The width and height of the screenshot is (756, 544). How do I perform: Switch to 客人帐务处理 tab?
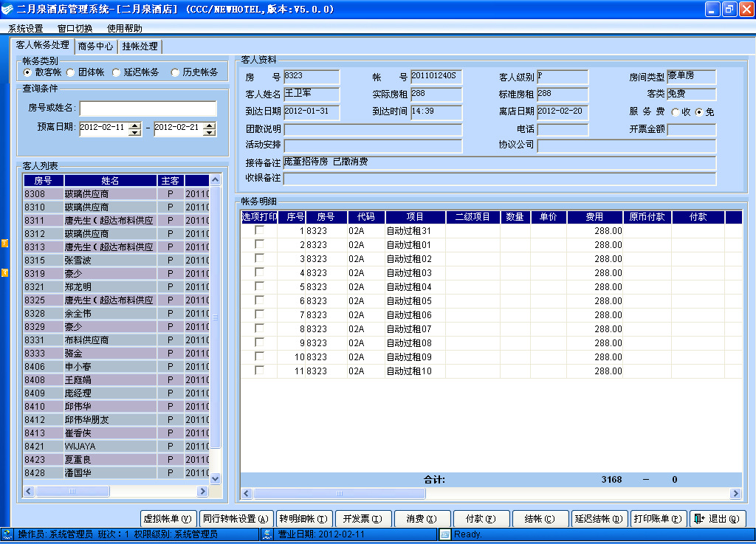pos(42,45)
